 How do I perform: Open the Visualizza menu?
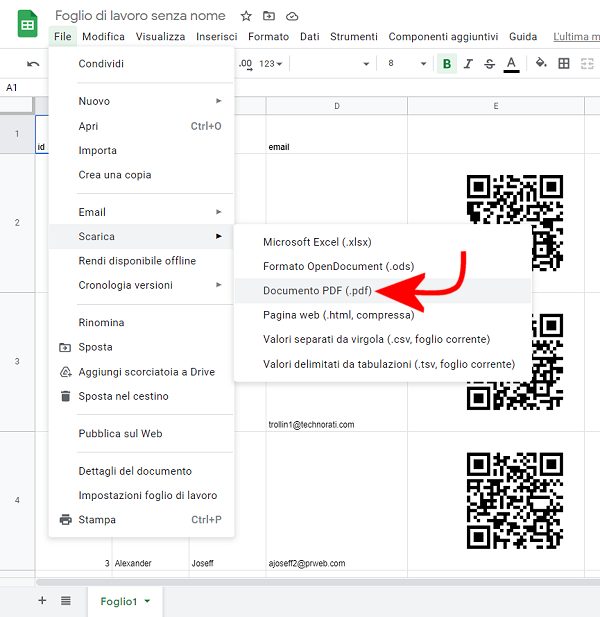(160, 37)
